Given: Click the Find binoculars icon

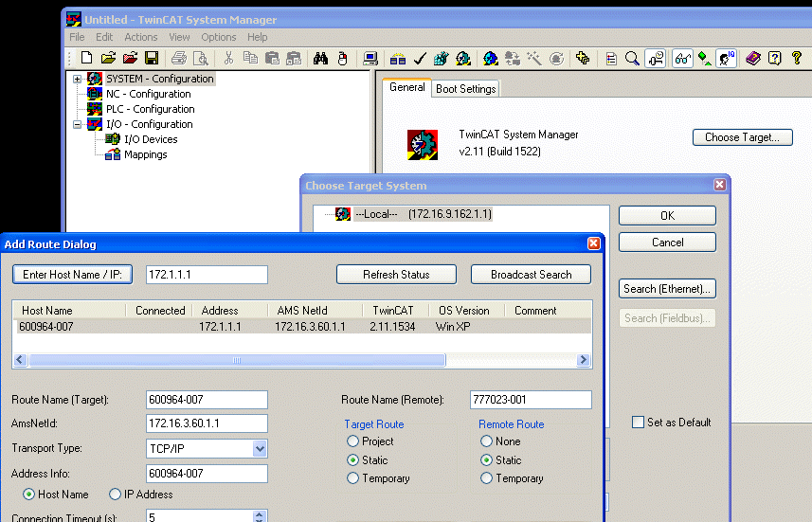Looking at the screenshot, I should tap(320, 58).
